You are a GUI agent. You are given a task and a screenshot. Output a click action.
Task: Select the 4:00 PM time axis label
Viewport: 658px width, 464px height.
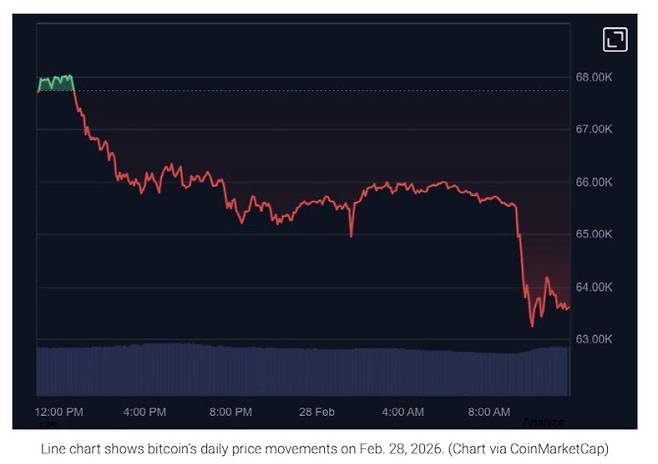click(146, 411)
